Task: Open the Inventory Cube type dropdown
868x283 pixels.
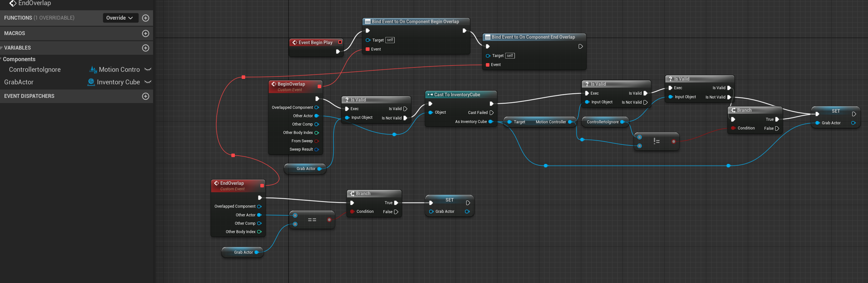Action: tap(113, 82)
